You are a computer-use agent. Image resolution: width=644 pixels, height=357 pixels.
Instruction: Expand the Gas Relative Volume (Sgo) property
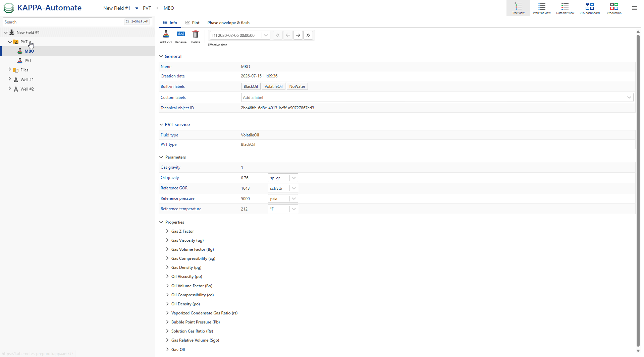pyautogui.click(x=167, y=340)
